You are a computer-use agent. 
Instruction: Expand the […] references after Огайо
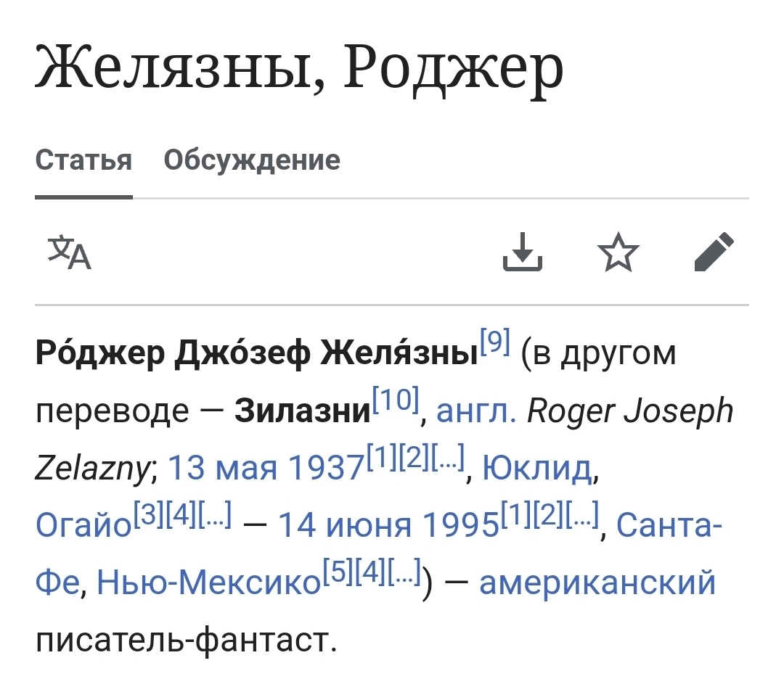(216, 514)
